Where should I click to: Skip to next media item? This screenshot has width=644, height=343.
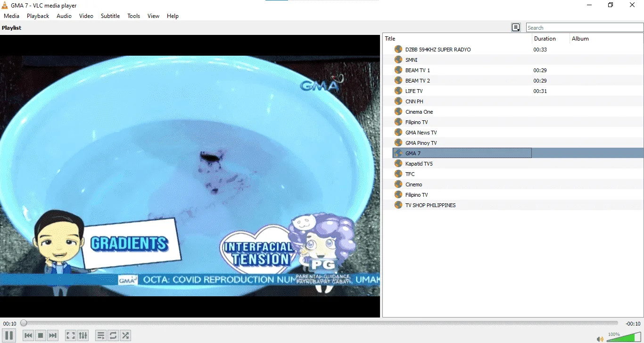(53, 335)
